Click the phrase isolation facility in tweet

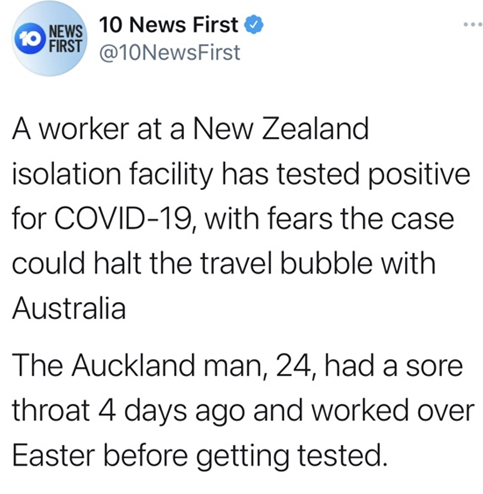[x=112, y=175]
